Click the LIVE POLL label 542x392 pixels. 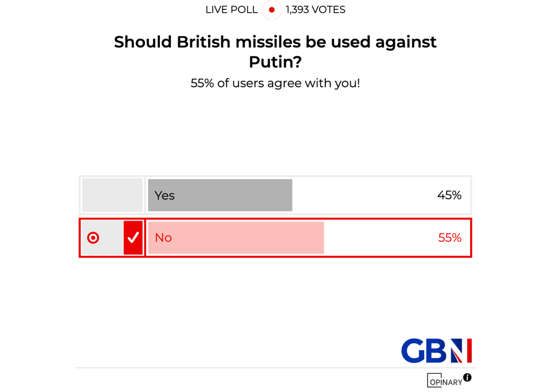coord(231,10)
